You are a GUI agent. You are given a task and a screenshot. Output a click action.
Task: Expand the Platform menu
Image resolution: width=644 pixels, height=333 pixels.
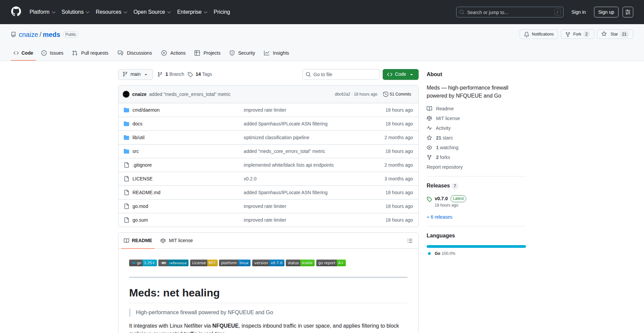click(x=42, y=12)
